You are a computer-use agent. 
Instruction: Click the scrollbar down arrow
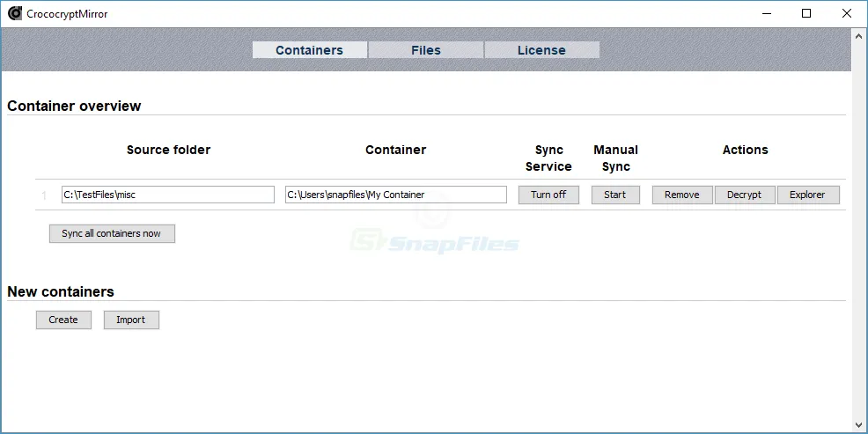tap(860, 426)
